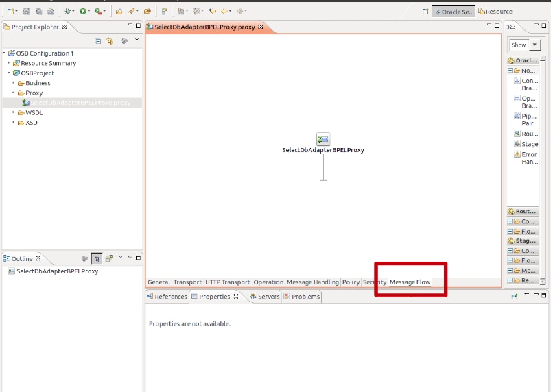This screenshot has height=392, width=553.
Task: Click Collapse All in Project Explorer
Action: coord(98,41)
